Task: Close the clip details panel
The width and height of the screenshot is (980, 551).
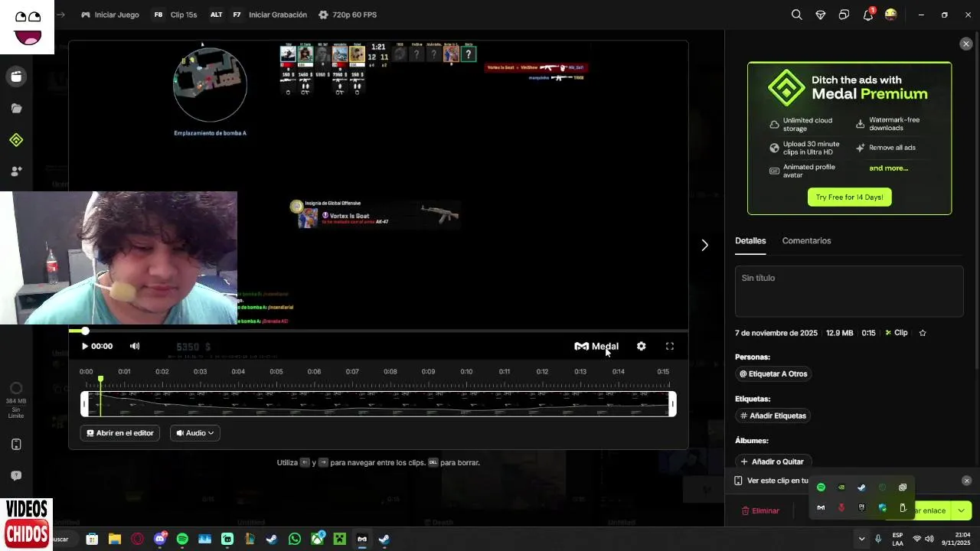Action: 966,44
